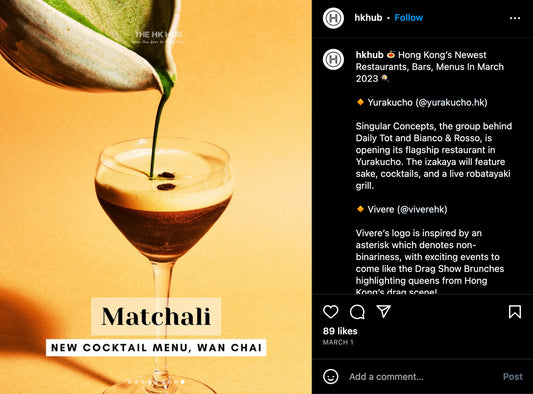Open the three-dot more options menu
This screenshot has width=533, height=394.
pos(515,18)
